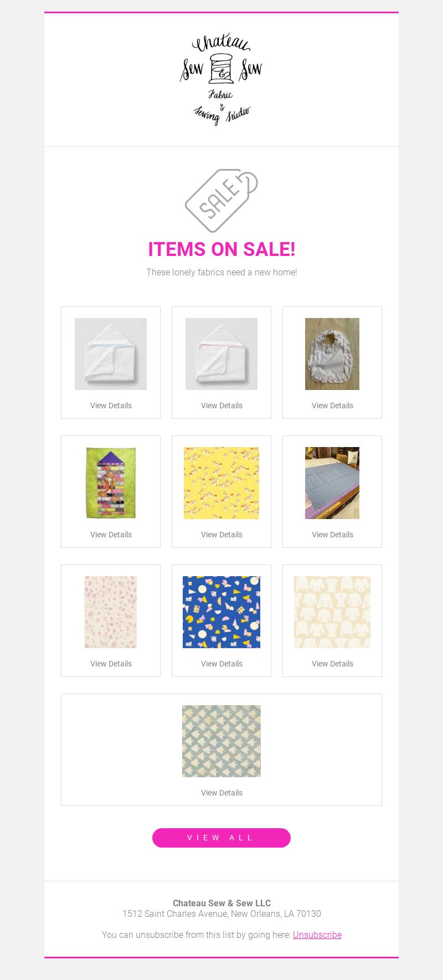Click View Details under mushroom fabric
Viewport: 443px width, 980px height.
221,535
